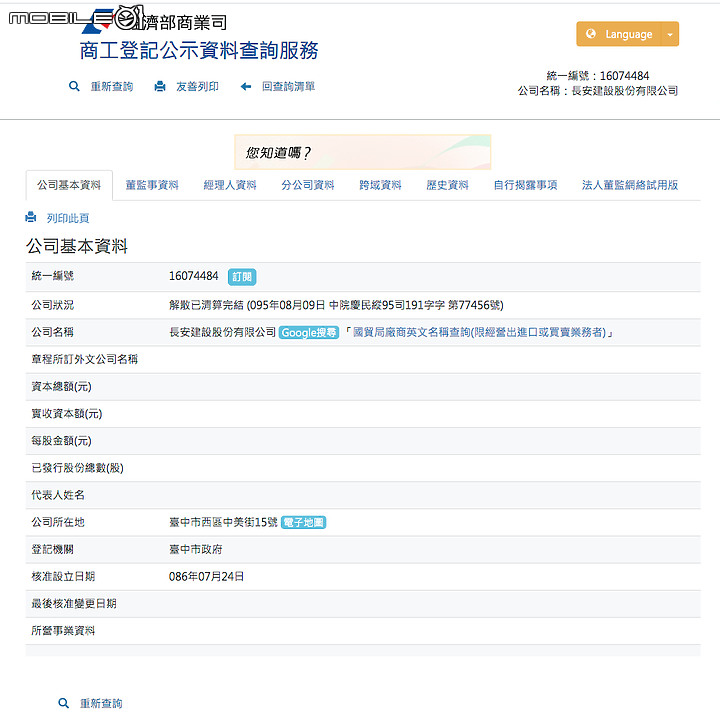Click the 回查詢清單 link

(x=288, y=86)
